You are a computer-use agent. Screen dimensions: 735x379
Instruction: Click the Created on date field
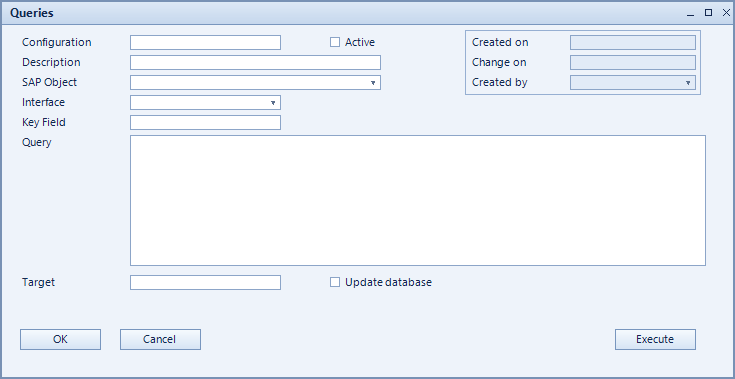pyautogui.click(x=633, y=42)
